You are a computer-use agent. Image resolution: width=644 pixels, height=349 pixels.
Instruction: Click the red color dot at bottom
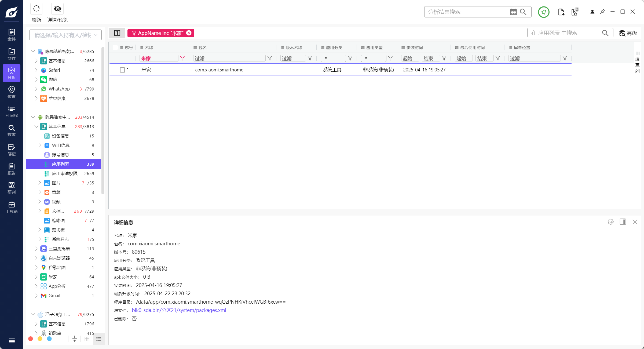pyautogui.click(x=31, y=339)
